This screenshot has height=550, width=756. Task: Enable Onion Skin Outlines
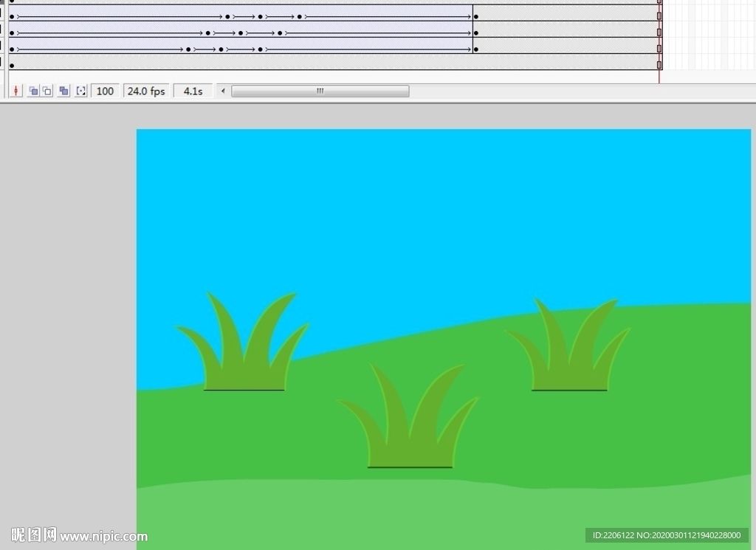(47, 91)
